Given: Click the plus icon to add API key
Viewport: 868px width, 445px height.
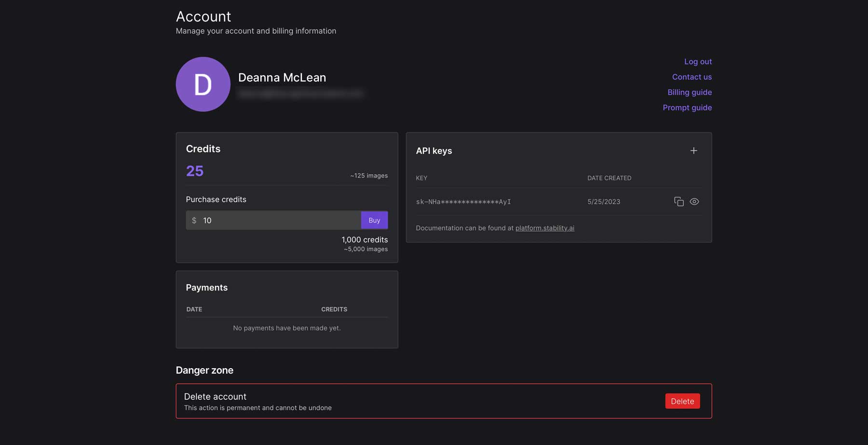Looking at the screenshot, I should (693, 150).
